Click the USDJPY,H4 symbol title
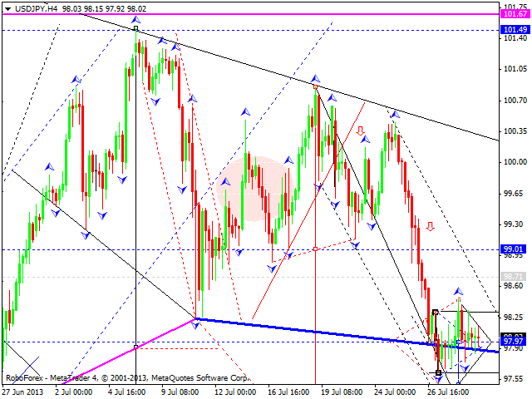Viewport: 532px width, 399px height. pos(36,9)
